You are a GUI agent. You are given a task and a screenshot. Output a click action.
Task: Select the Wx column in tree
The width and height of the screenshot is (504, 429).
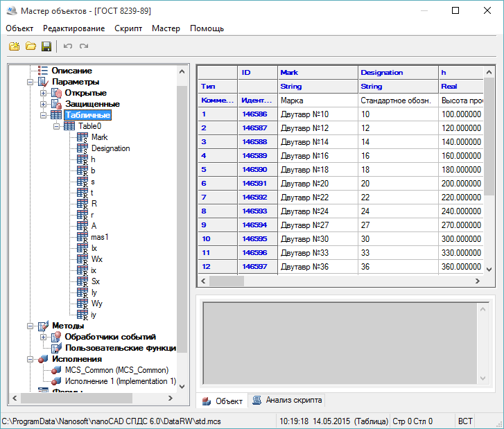(97, 259)
